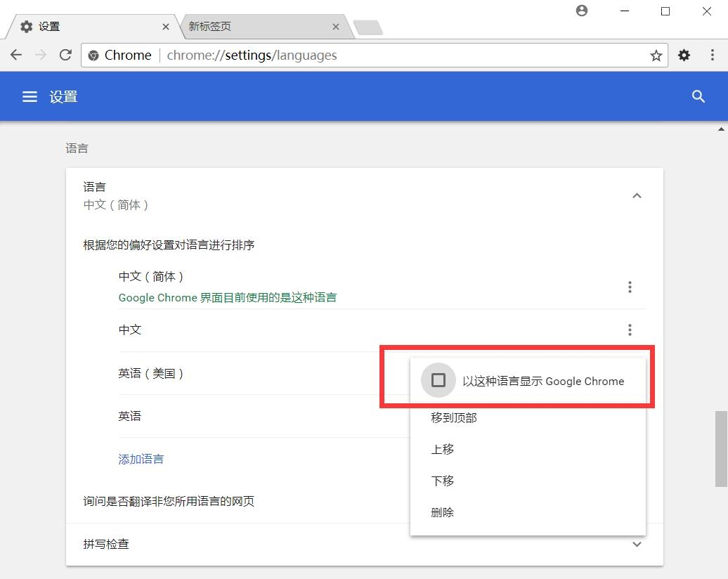This screenshot has height=579, width=728.
Task: Select 删除 to remove the language
Action: (x=443, y=512)
